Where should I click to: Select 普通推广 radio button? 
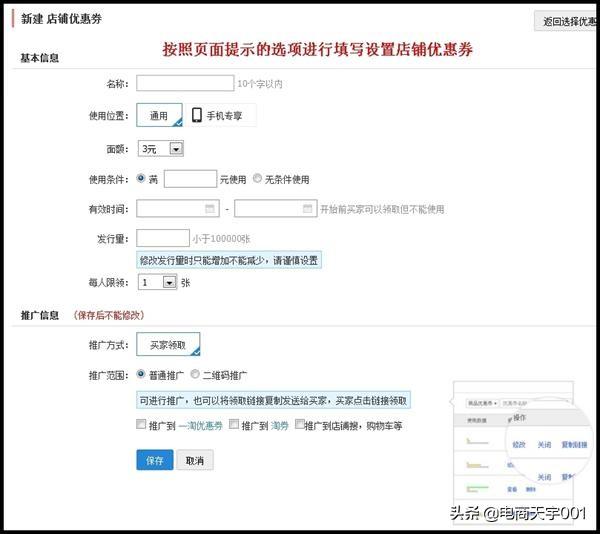(x=141, y=375)
